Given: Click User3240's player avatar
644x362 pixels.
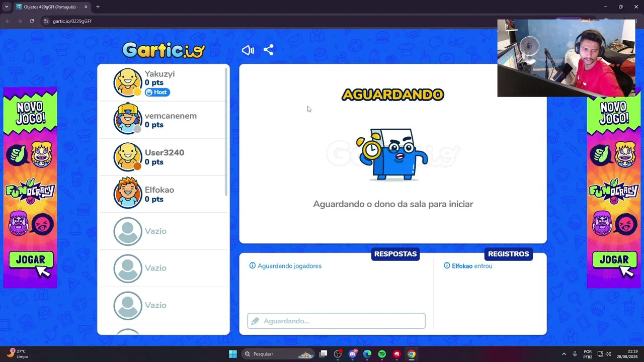Looking at the screenshot, I should coord(128,157).
